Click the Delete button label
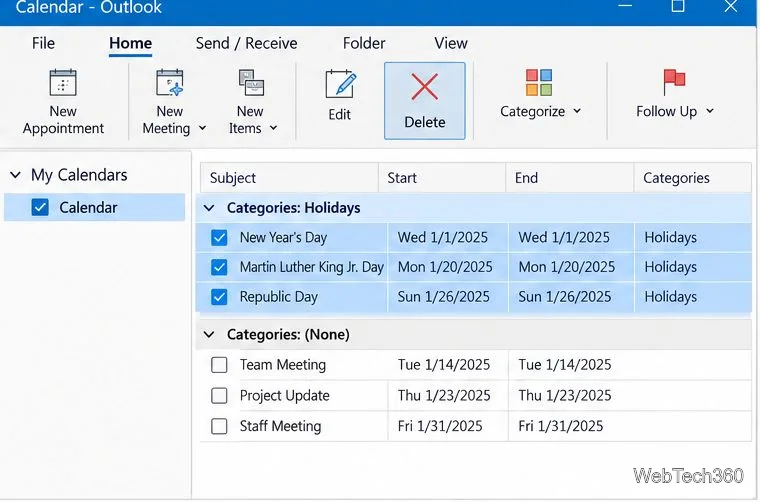Screen dimensions: 760x502 tap(425, 122)
